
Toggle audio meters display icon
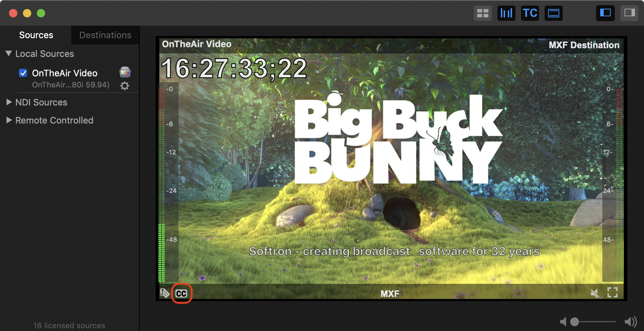tap(506, 13)
